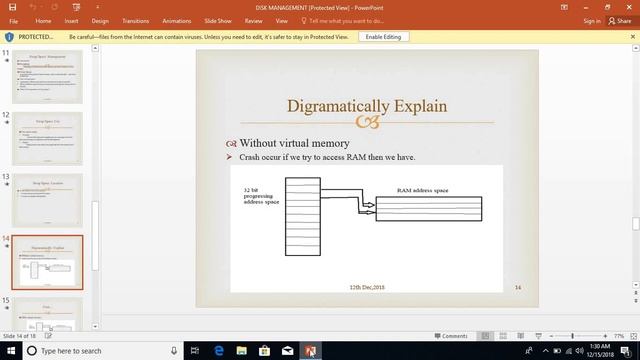Click the thumbnail pane scroll down arrow
The image size is (640, 360).
95,326
